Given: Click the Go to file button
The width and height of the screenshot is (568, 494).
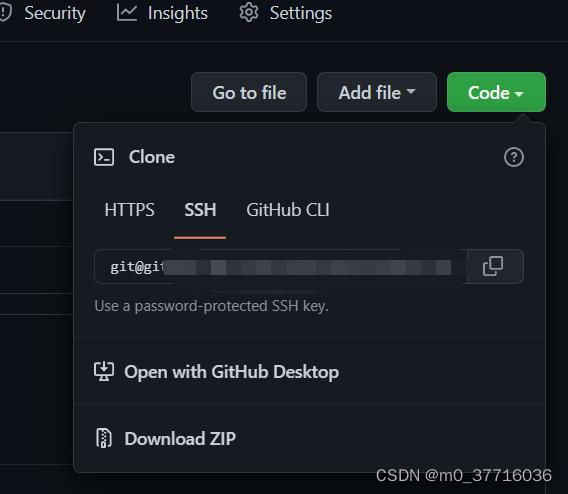Looking at the screenshot, I should 249,92.
